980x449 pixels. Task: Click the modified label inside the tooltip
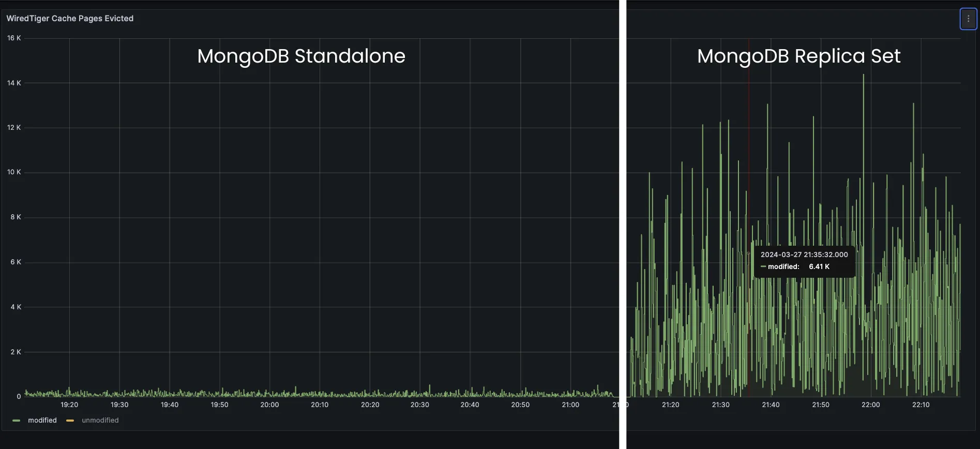783,266
